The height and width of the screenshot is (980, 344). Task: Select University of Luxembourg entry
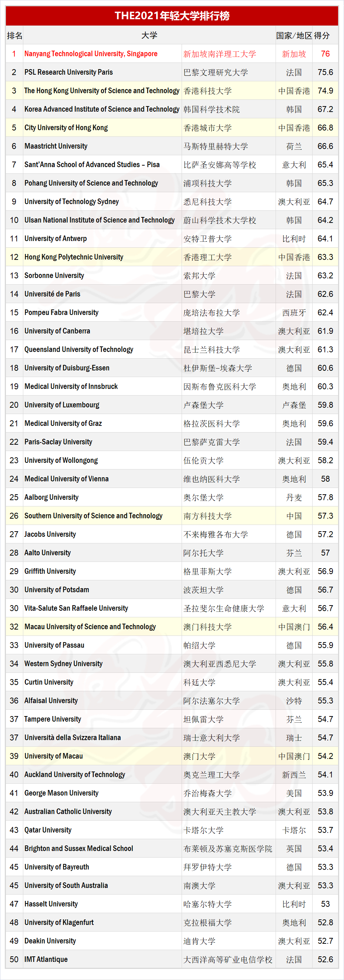[x=102, y=405]
